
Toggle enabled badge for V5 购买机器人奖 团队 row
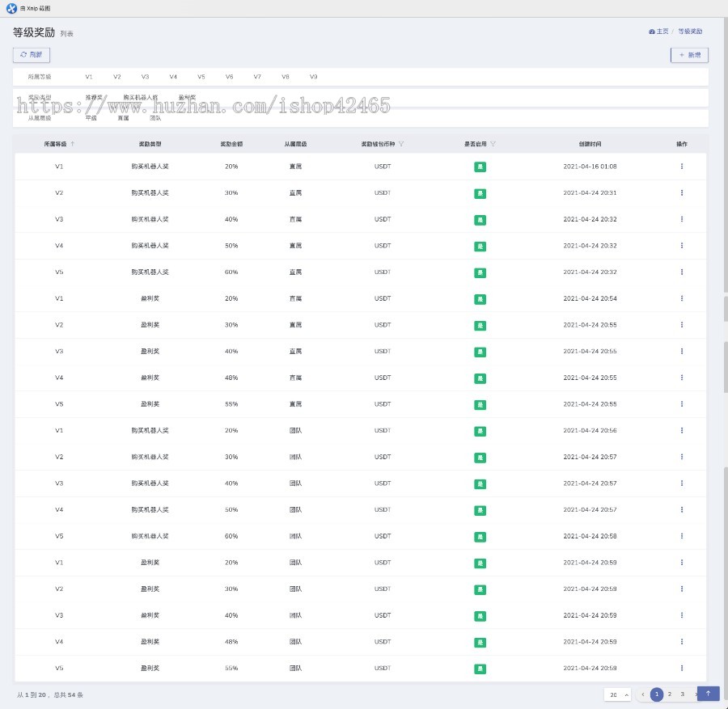pyautogui.click(x=480, y=538)
